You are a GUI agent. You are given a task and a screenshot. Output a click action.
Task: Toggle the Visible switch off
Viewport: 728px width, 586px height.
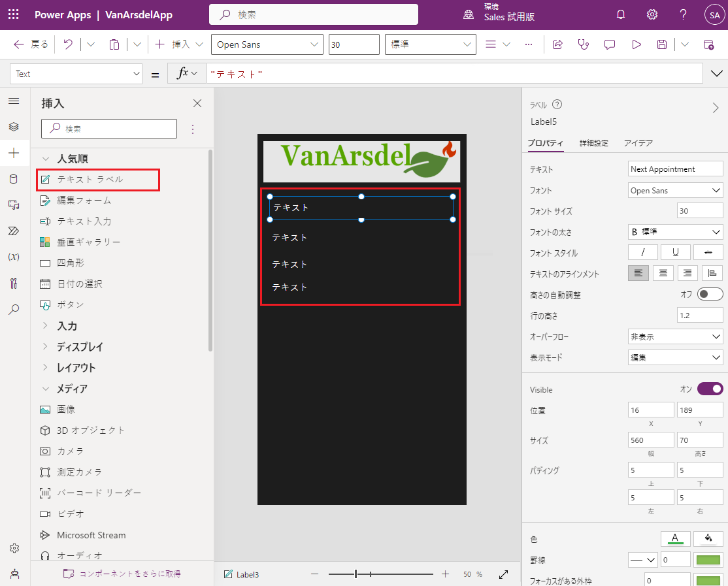710,388
